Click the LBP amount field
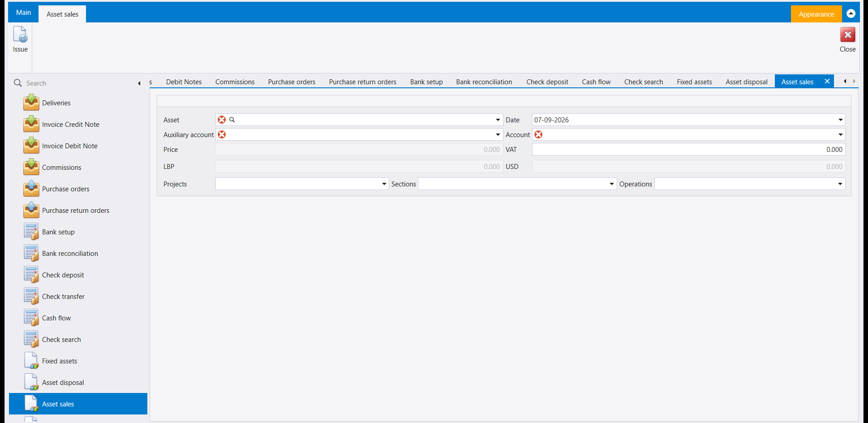The image size is (868, 423). click(x=359, y=166)
